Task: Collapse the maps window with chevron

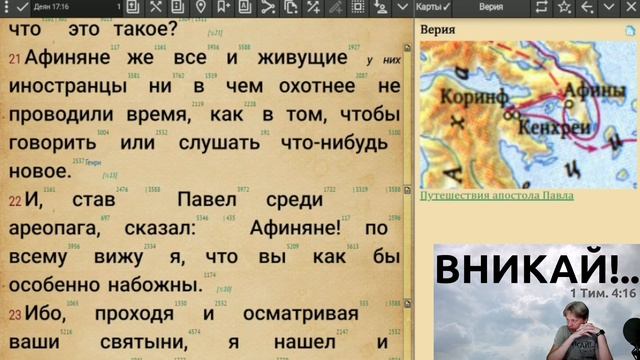Action: click(x=609, y=7)
